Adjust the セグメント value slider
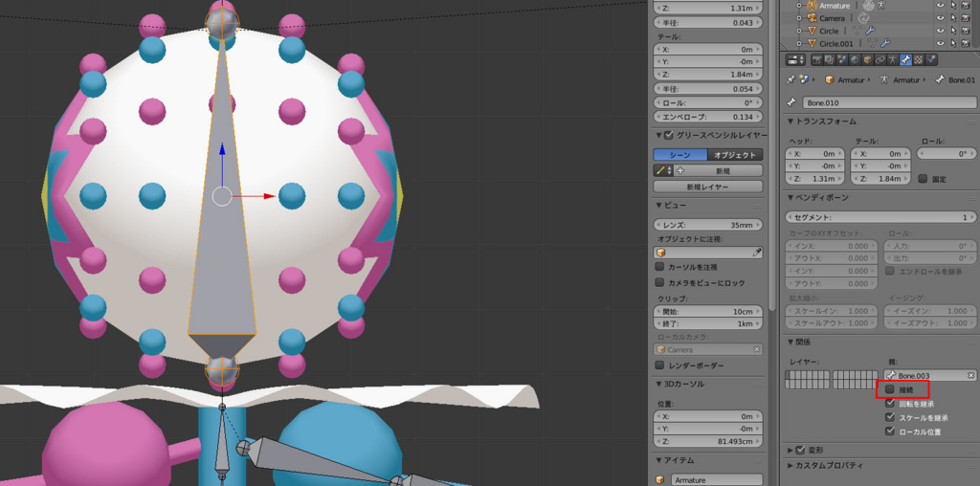This screenshot has height=486, width=980. 880,217
